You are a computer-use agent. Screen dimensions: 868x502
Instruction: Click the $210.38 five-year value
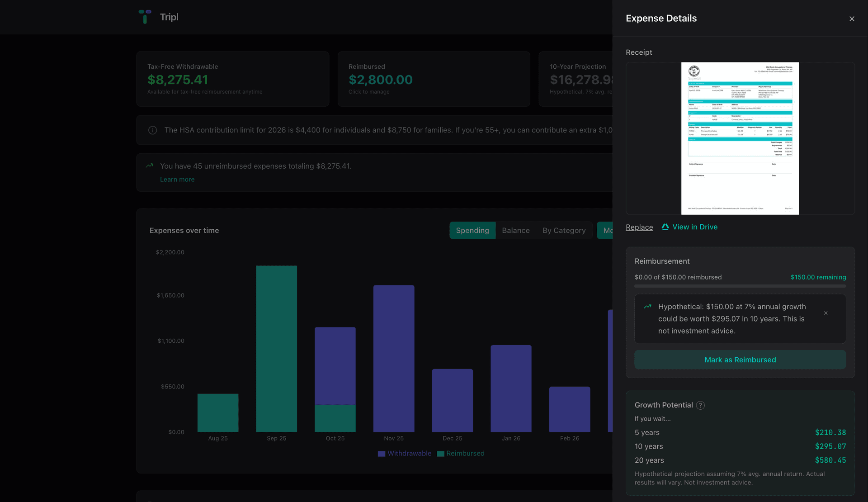tap(830, 432)
